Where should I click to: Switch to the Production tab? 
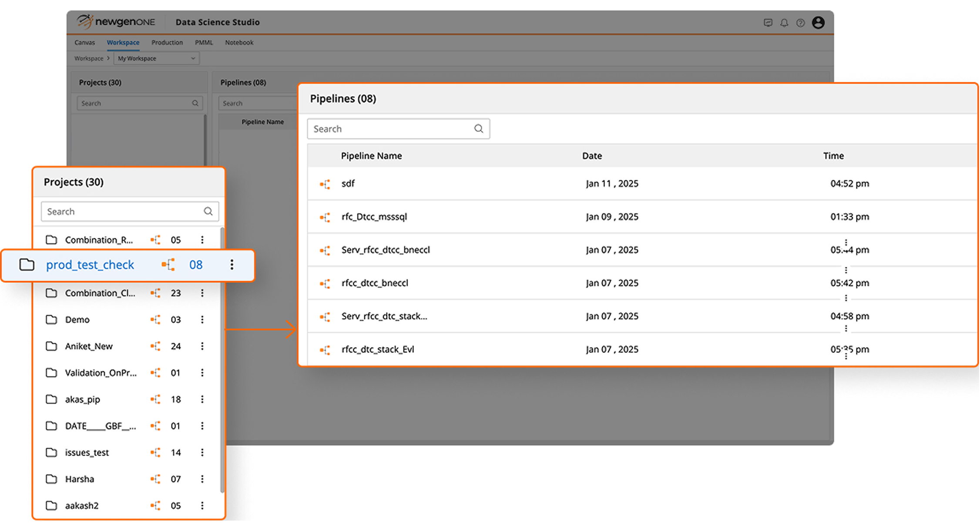[x=167, y=43]
